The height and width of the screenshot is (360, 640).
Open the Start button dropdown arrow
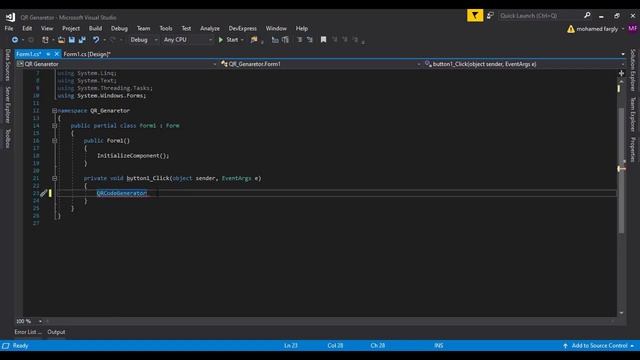click(242, 40)
